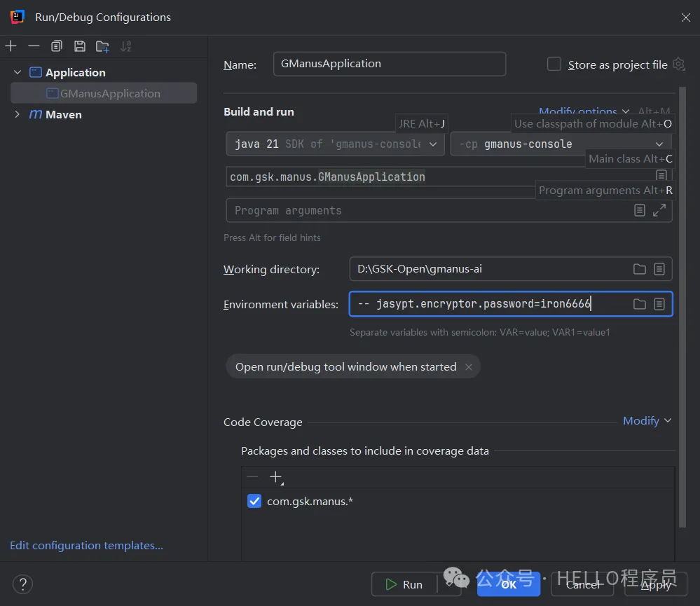The height and width of the screenshot is (606, 700).
Task: Open the gear next to Store as project file
Action: (679, 64)
